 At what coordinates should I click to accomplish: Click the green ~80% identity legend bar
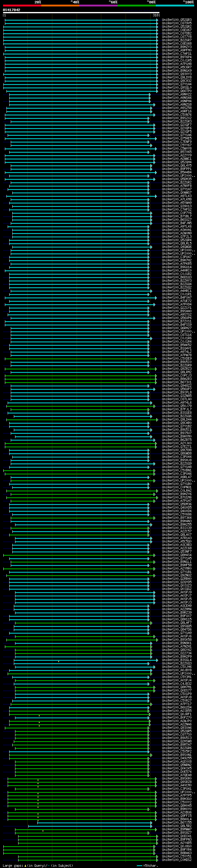click(x=137, y=6)
